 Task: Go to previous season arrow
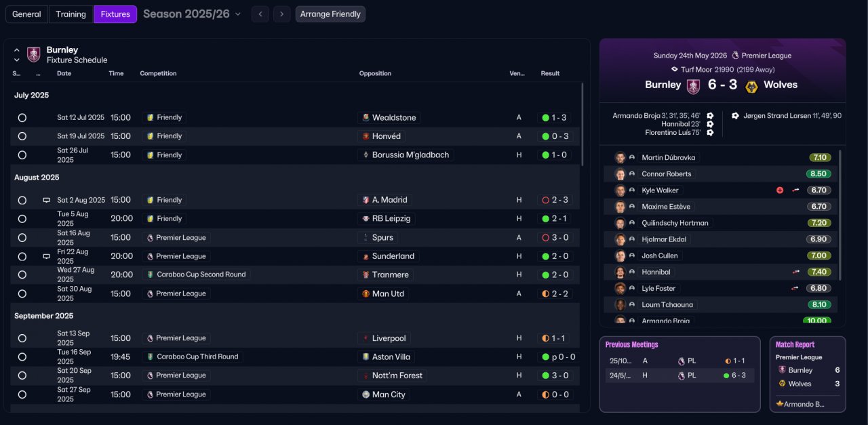click(x=260, y=14)
